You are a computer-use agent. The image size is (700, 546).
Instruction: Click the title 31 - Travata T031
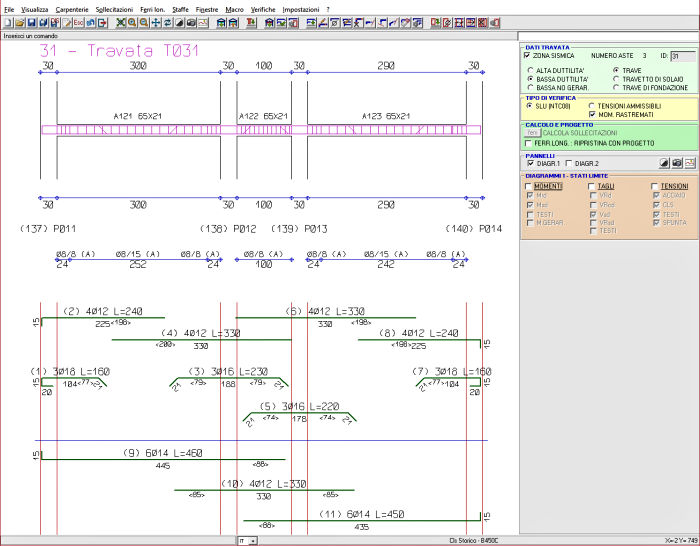[x=119, y=50]
